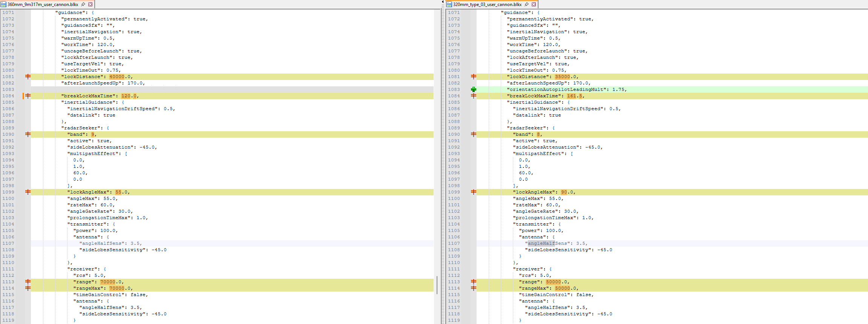This screenshot has width=868, height=324.
Task: Click the left pane vertical scrollbar thumb
Action: 437,285
